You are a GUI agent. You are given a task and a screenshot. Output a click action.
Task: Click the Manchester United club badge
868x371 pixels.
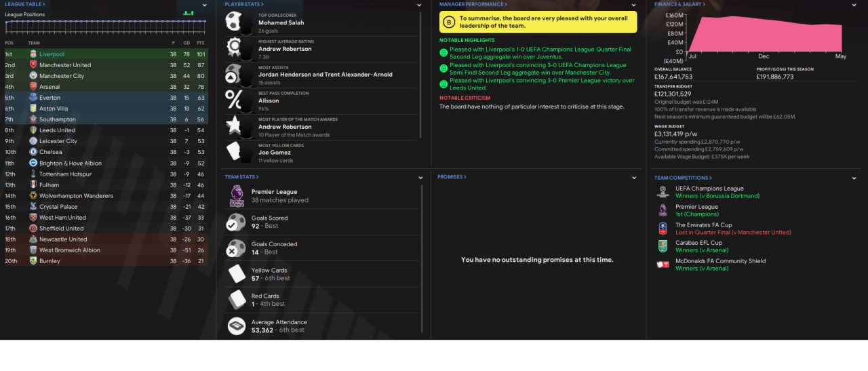[x=33, y=65]
